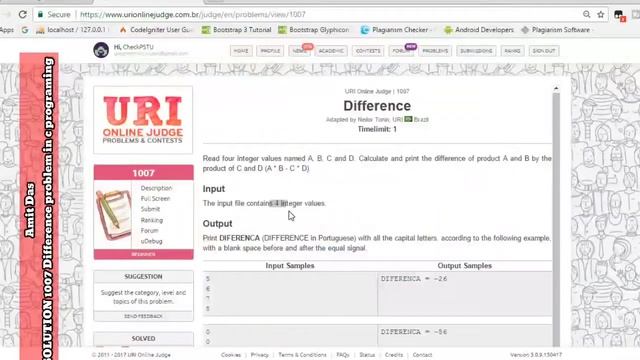Open the Google bookmark icon
This screenshot has width=640, height=360.
(25, 30)
